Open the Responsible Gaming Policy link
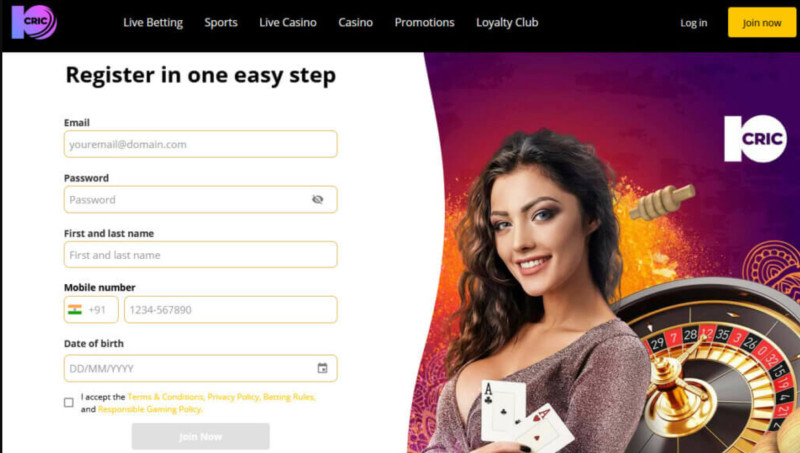 coord(149,409)
